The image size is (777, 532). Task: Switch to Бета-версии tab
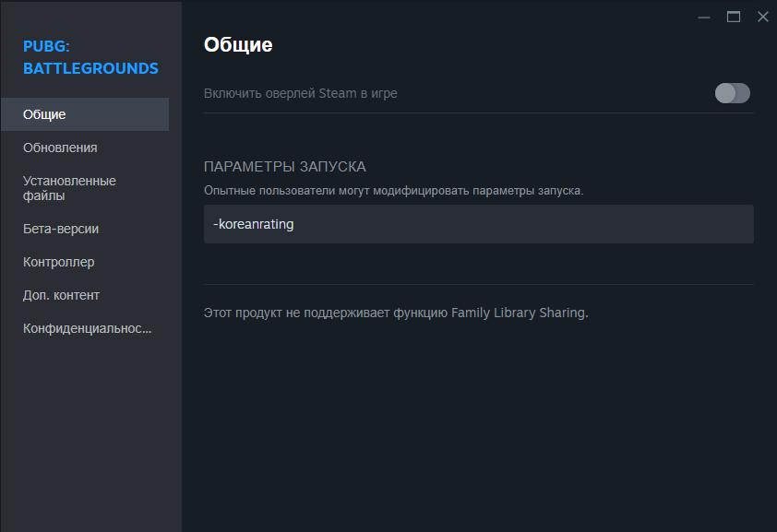pyautogui.click(x=61, y=229)
